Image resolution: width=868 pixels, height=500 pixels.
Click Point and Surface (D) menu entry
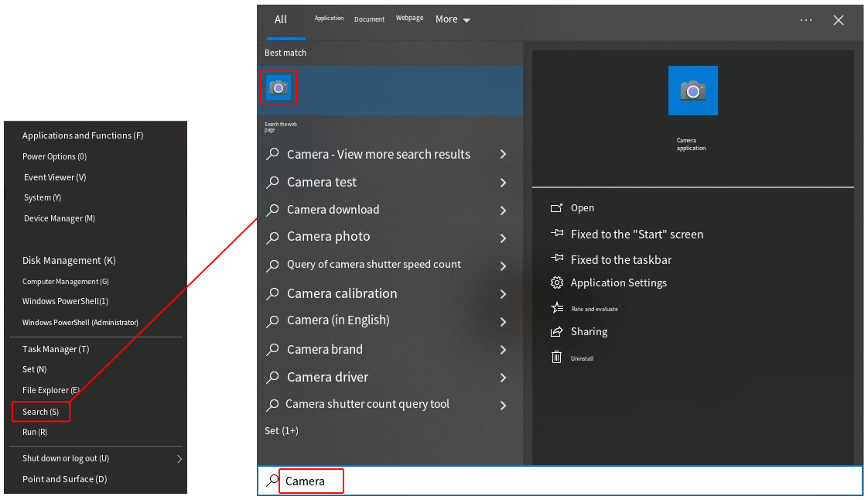[64, 480]
